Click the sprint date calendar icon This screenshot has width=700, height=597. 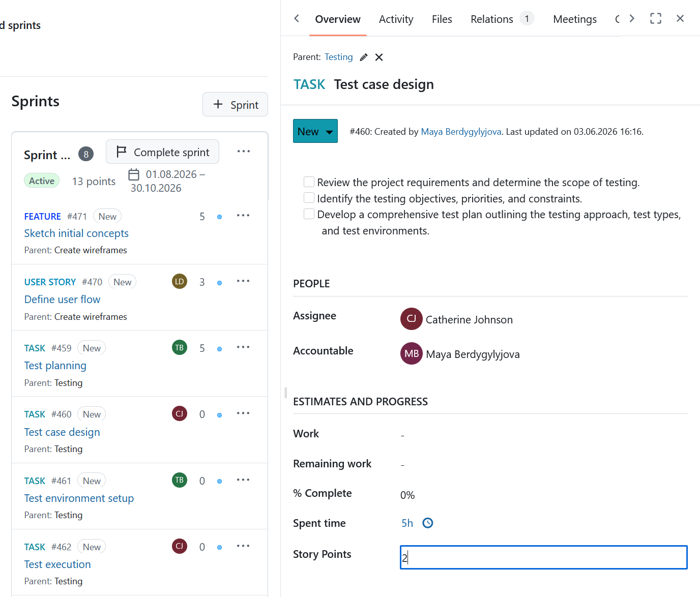pos(134,174)
